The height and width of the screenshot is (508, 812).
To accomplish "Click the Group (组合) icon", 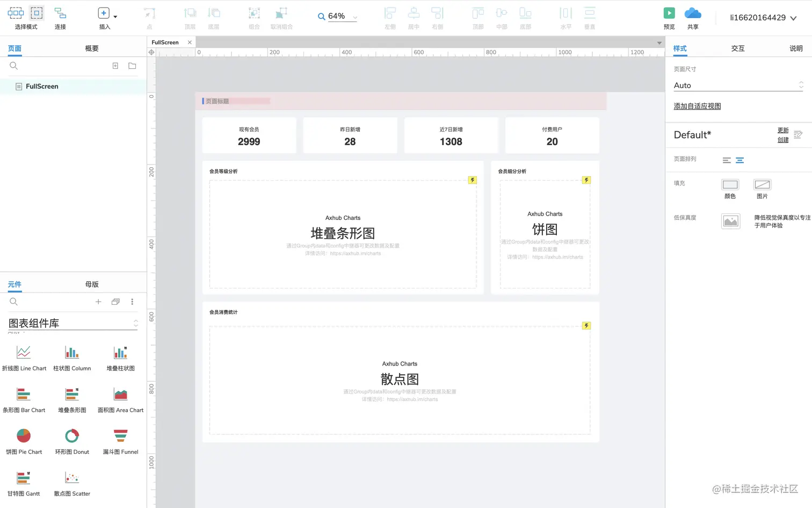I will (x=254, y=13).
